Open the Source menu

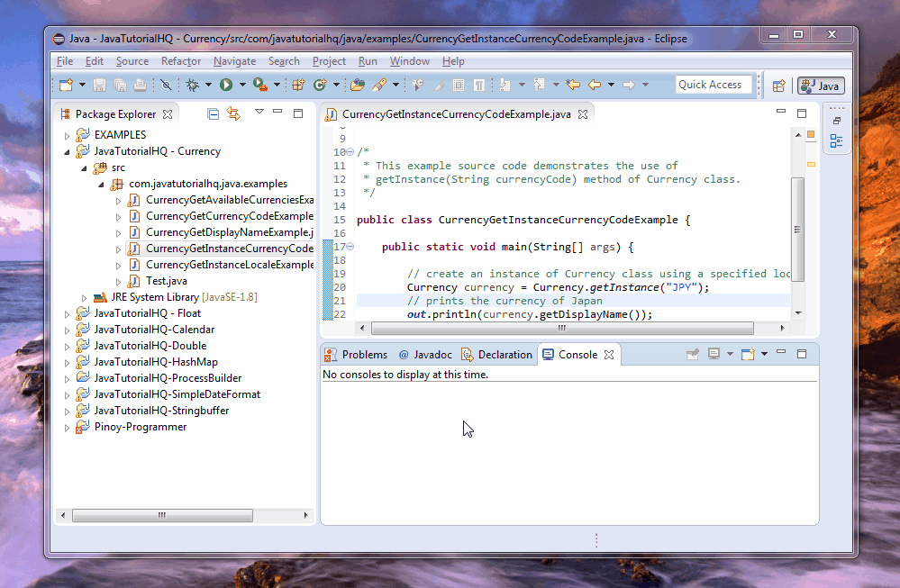132,61
